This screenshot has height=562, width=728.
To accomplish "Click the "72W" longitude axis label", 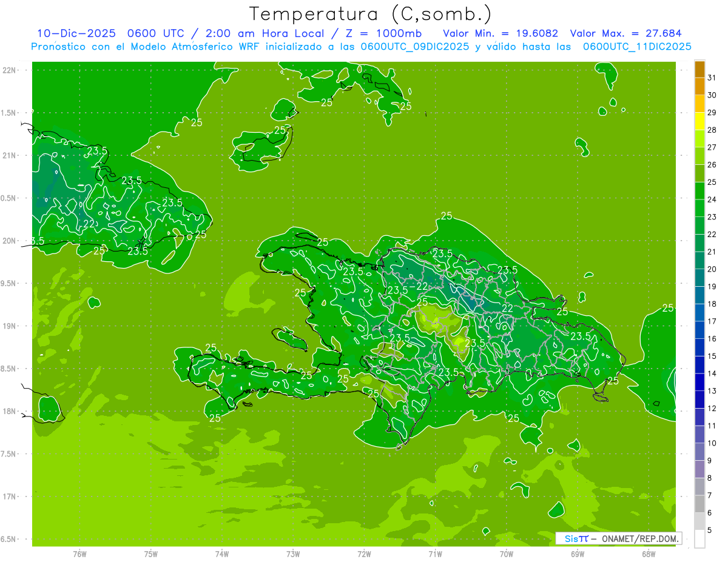I will 364,554.
